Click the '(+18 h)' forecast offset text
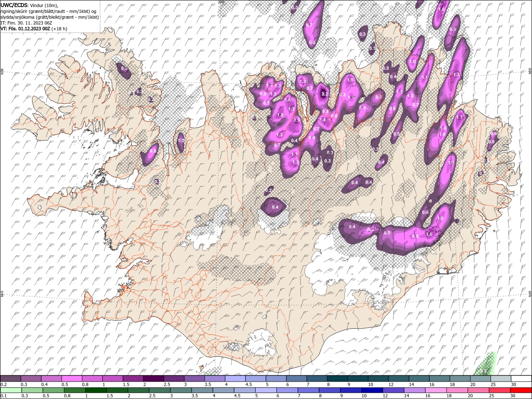Screen dimensions: 532x399 pos(59,29)
